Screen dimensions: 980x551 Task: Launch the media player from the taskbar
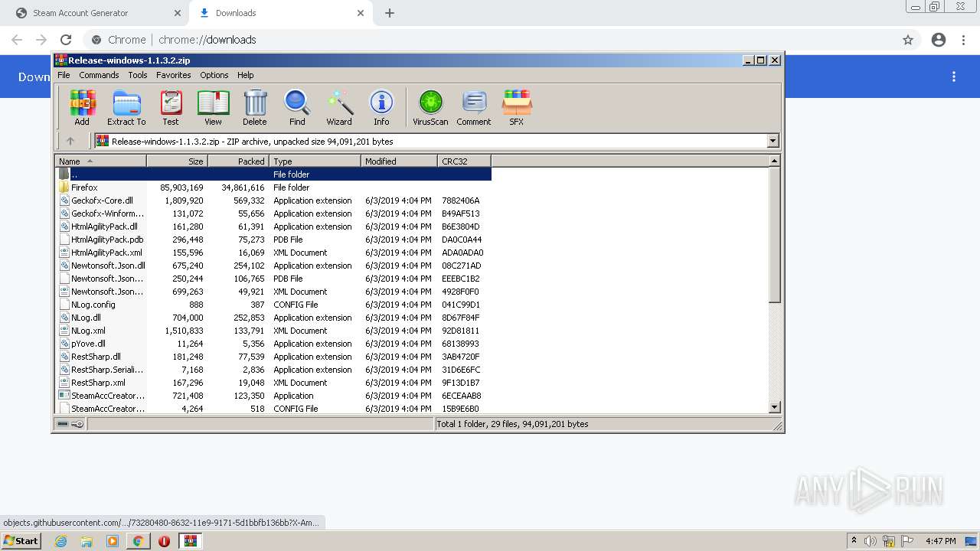pyautogui.click(x=113, y=541)
